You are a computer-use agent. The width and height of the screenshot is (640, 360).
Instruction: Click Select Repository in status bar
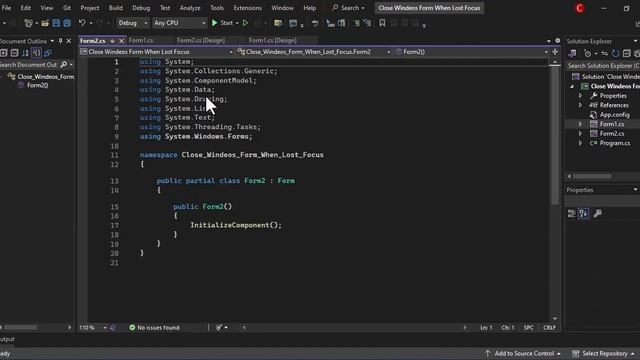604,353
